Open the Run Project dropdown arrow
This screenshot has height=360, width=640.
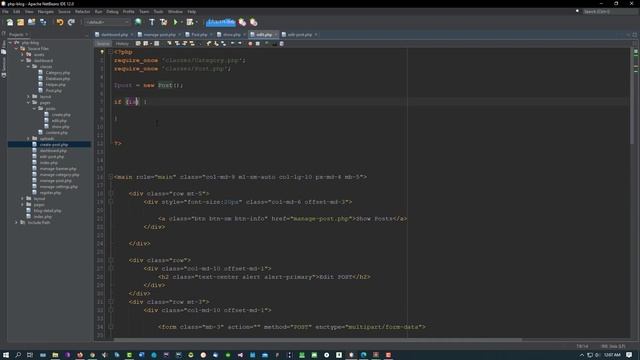coord(181,22)
